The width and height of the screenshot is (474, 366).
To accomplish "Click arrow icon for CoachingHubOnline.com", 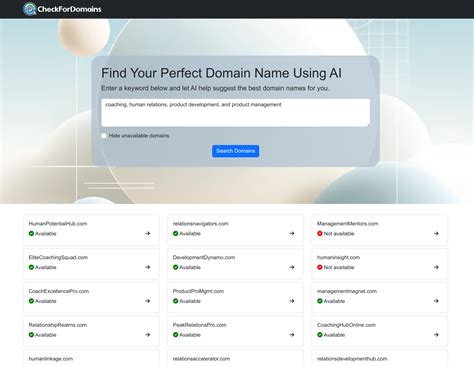I will point(436,334).
